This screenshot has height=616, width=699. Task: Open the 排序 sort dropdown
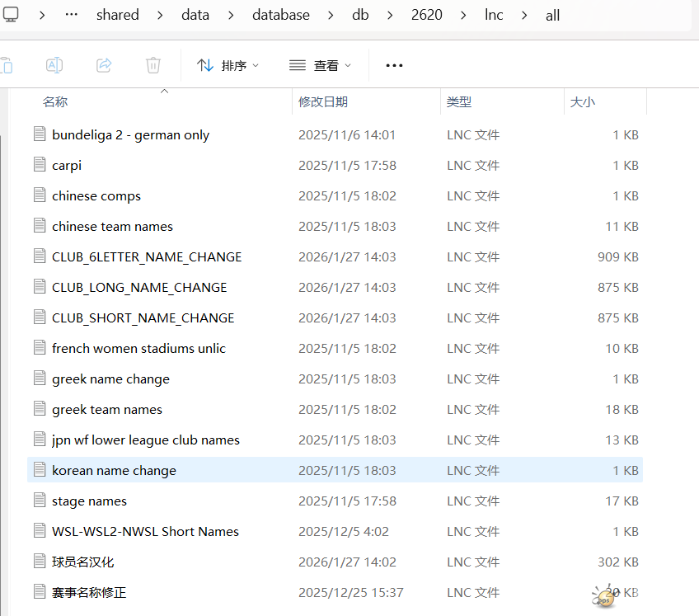tap(228, 65)
